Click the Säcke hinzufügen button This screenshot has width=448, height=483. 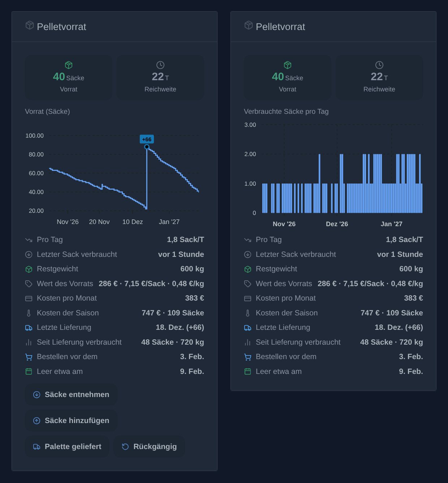click(71, 421)
